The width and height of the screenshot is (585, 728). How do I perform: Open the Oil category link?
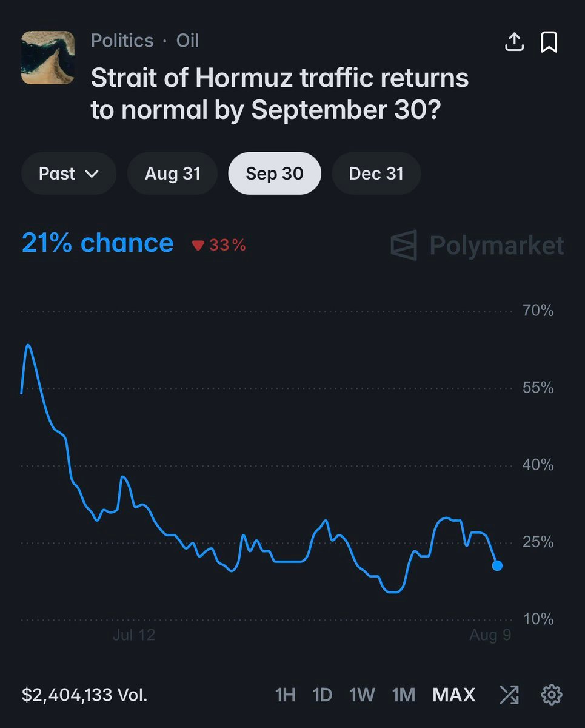tap(187, 41)
